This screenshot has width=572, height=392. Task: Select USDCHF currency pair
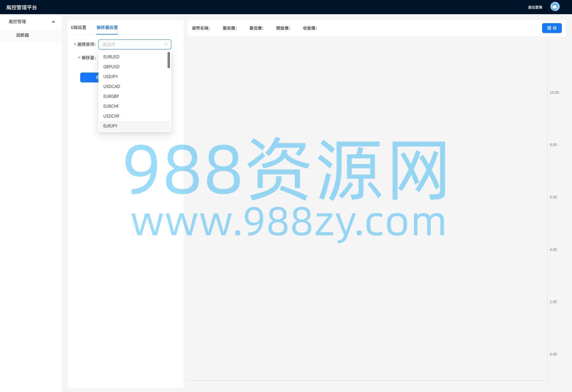pos(111,116)
